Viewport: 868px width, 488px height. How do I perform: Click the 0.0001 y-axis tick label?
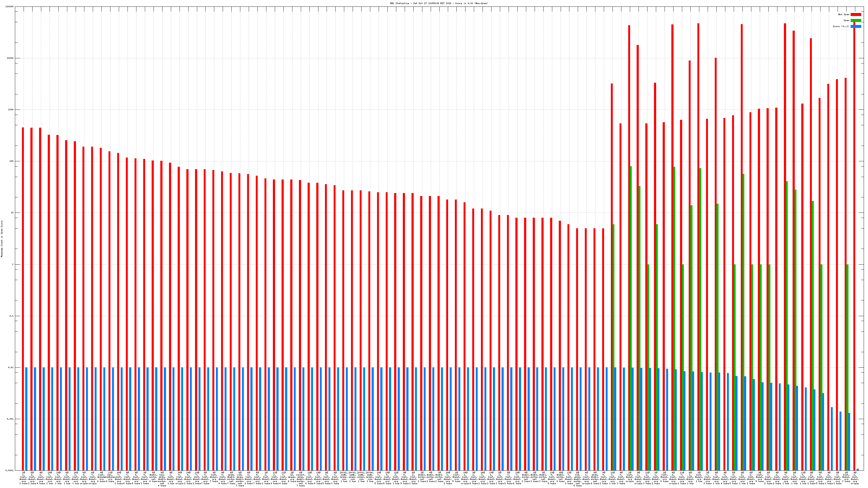(10, 471)
